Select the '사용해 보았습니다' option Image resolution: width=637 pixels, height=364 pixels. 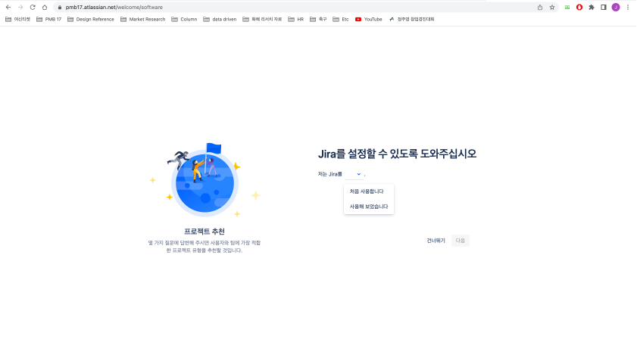point(369,207)
